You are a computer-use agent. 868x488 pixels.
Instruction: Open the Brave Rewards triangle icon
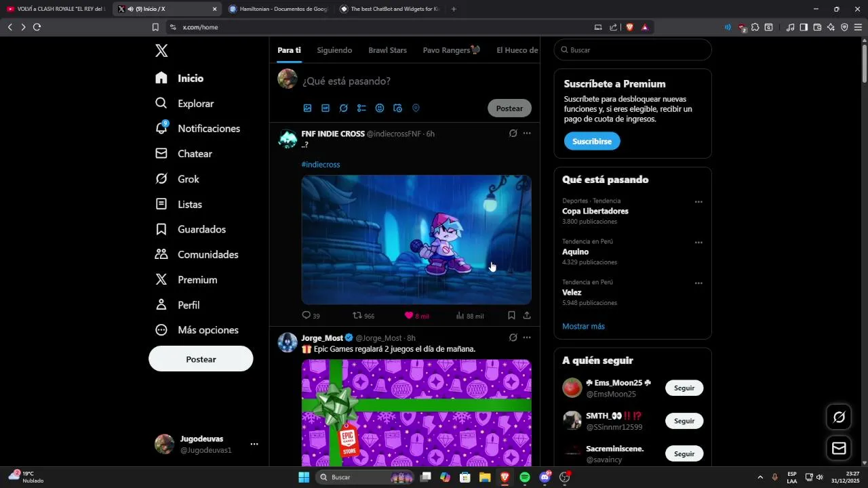644,27
